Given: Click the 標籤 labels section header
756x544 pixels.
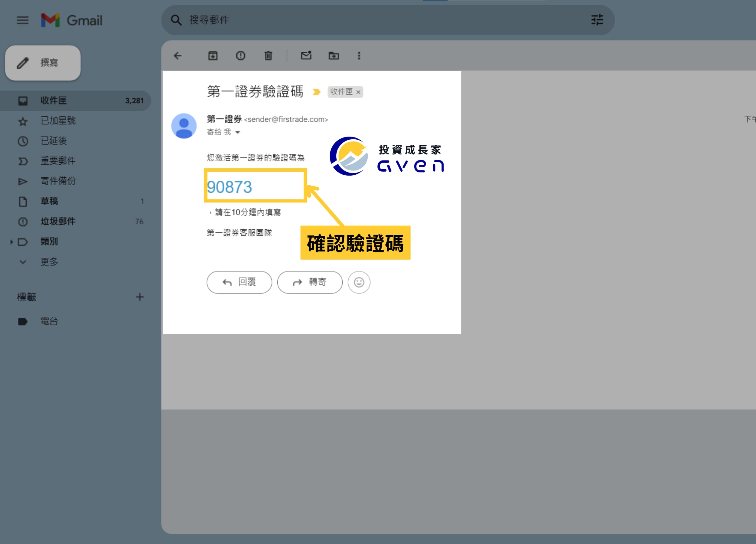Looking at the screenshot, I should point(26,297).
